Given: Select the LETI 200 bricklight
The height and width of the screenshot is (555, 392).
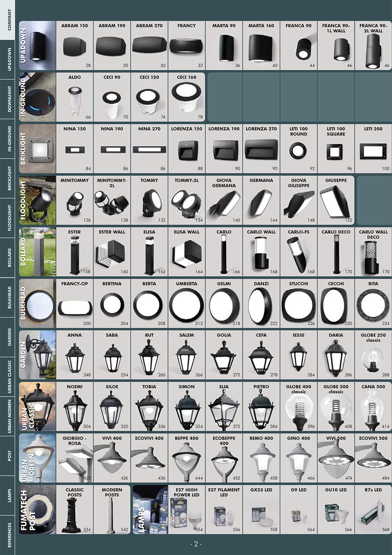Looking at the screenshot, I should pyautogui.click(x=373, y=149).
